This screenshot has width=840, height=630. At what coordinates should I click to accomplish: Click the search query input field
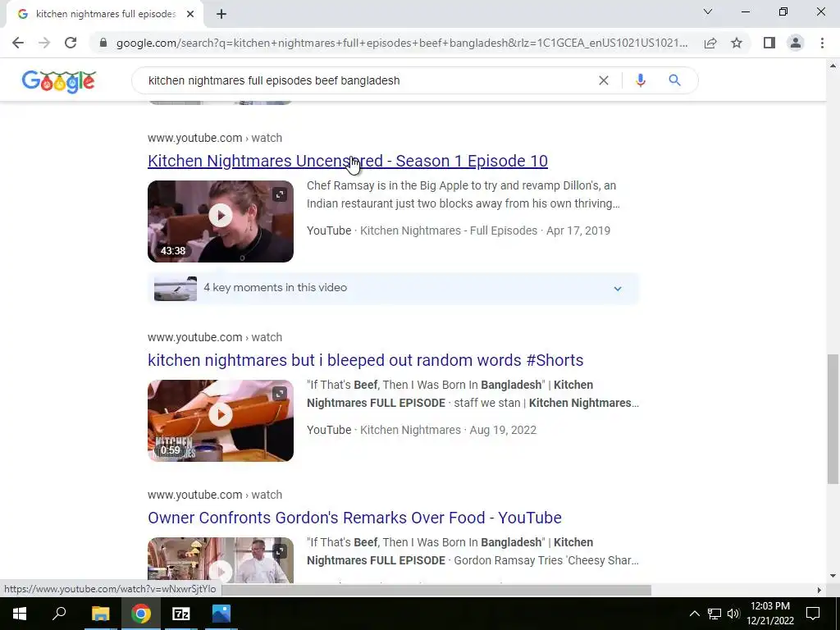pos(370,80)
